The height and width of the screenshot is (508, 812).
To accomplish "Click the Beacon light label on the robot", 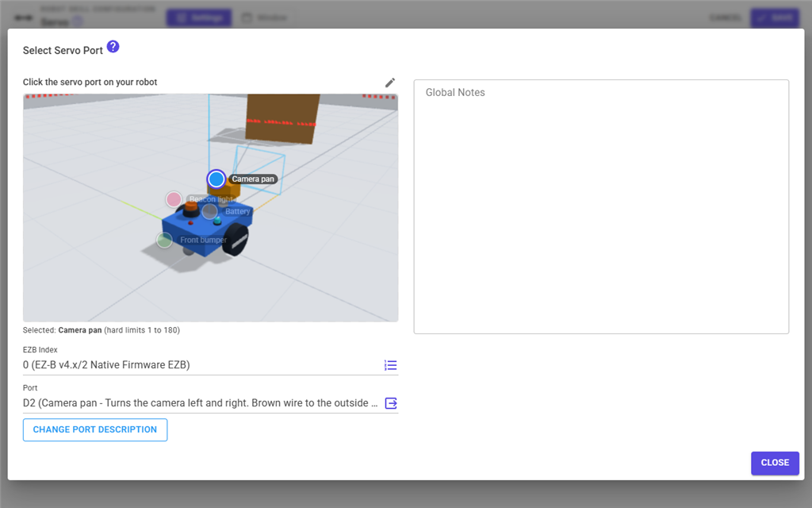I will tap(211, 199).
